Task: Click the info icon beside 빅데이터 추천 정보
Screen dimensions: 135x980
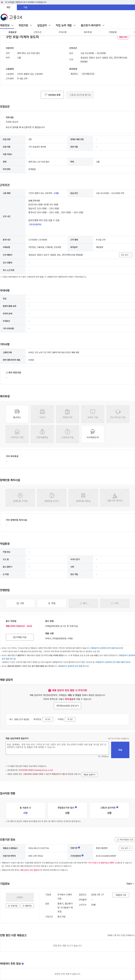Action: coord(23,964)
